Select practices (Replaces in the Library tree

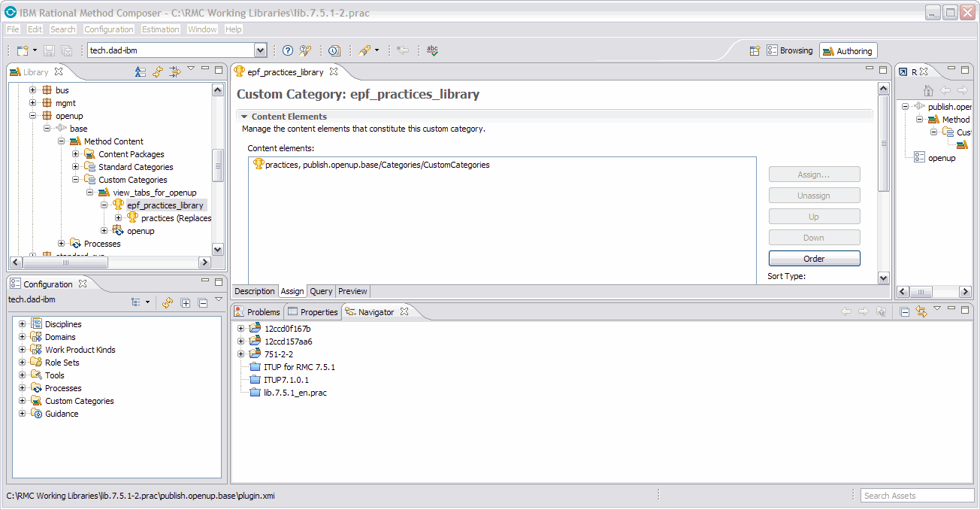[x=176, y=218]
